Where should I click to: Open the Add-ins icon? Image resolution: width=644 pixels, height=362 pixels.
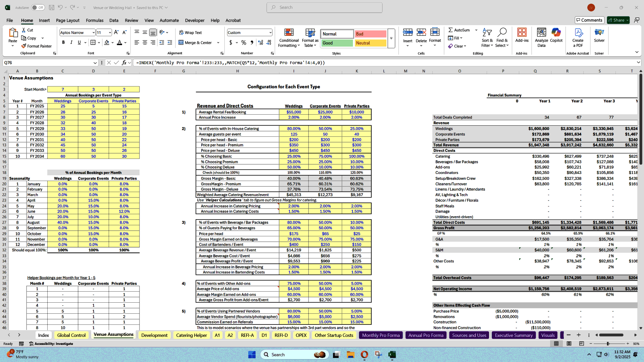522,33
